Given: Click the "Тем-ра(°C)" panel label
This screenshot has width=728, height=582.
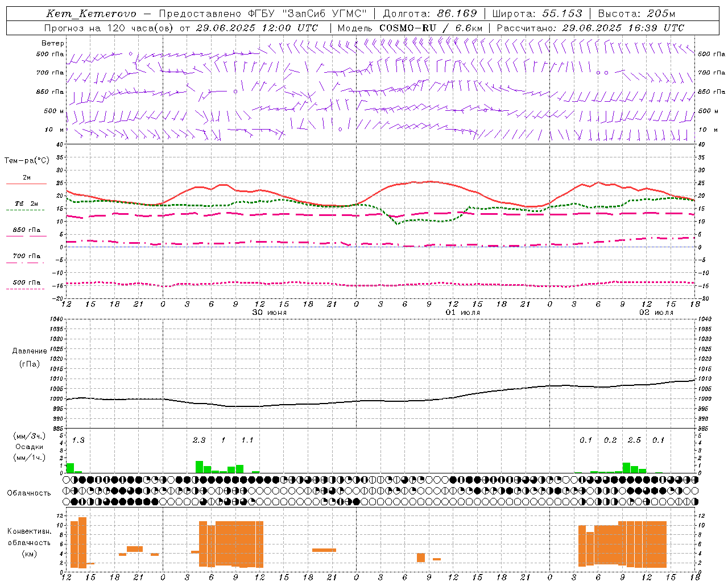Looking at the screenshot, I should point(27,161).
